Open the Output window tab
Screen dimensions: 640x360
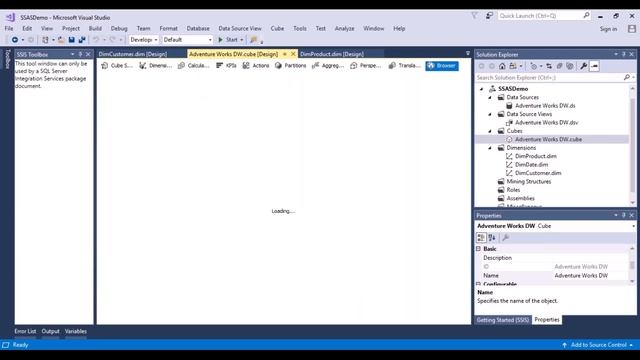pyautogui.click(x=51, y=331)
